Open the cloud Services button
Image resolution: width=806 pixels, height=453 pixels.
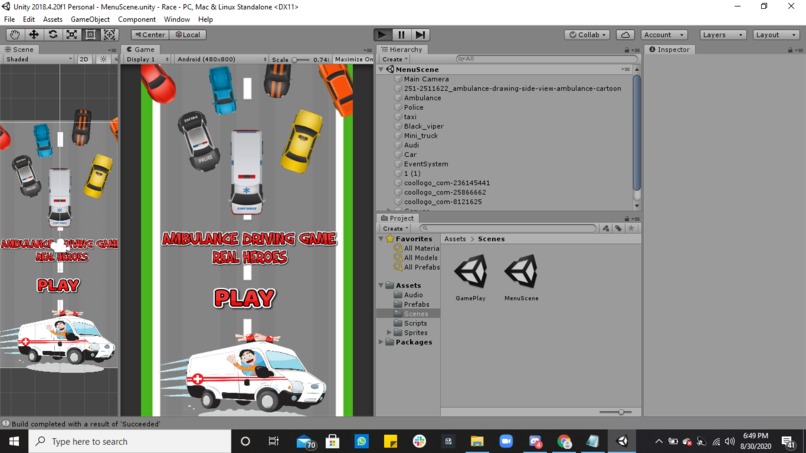[x=625, y=34]
